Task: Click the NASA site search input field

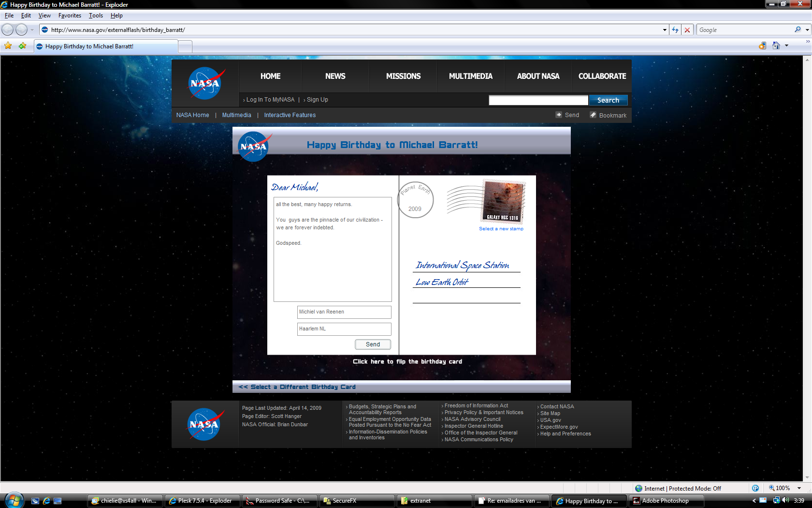Action: 538,100
